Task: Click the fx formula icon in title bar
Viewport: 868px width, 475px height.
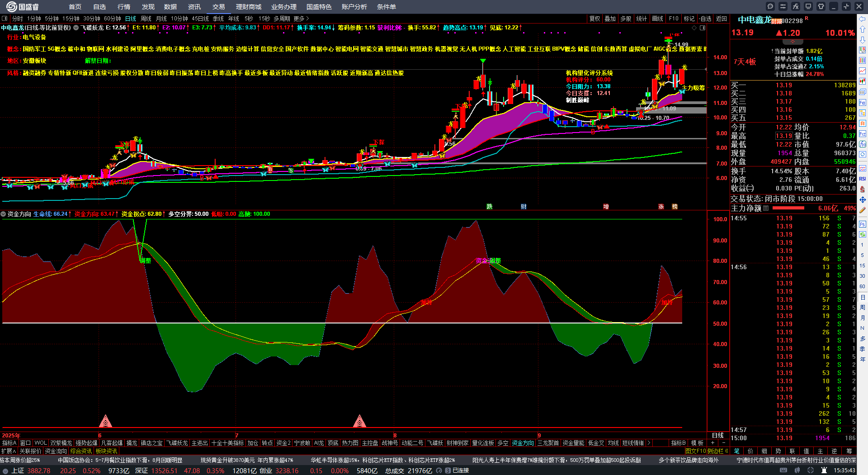Action: (796, 6)
